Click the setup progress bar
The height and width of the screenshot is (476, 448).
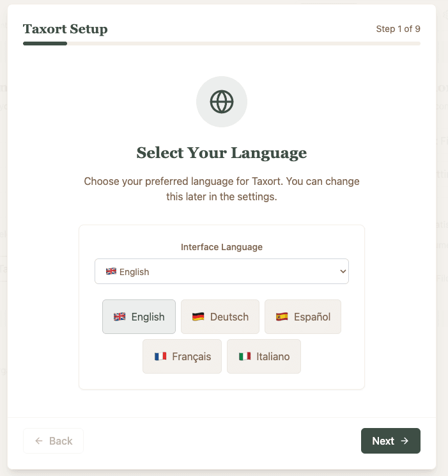[x=222, y=44]
